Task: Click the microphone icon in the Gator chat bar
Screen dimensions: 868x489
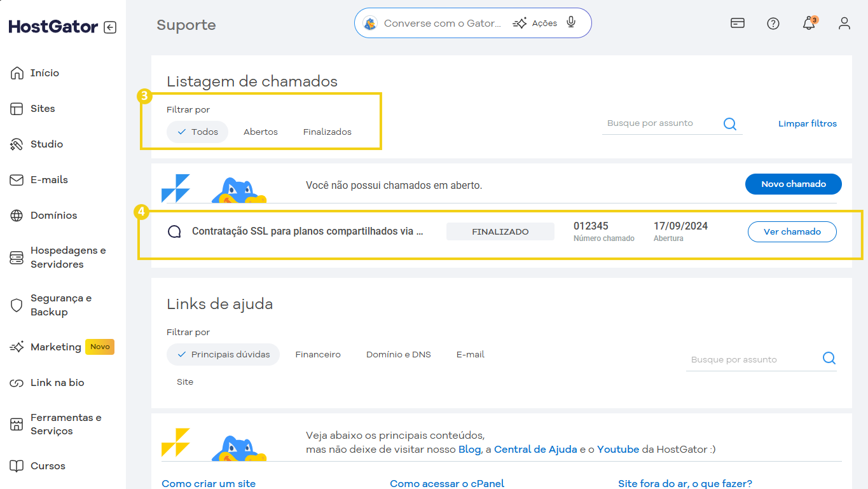Action: (x=571, y=23)
